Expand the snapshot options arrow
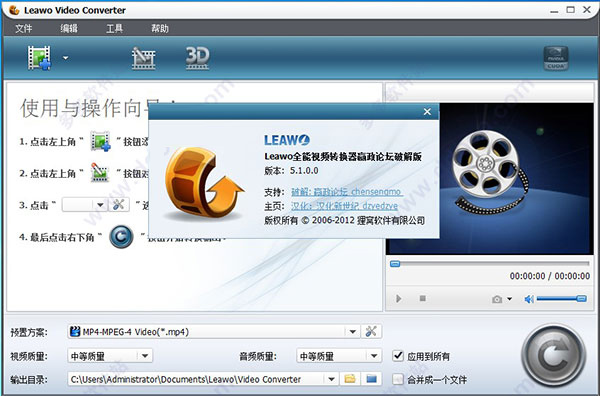The height and width of the screenshot is (396, 600). 509,299
